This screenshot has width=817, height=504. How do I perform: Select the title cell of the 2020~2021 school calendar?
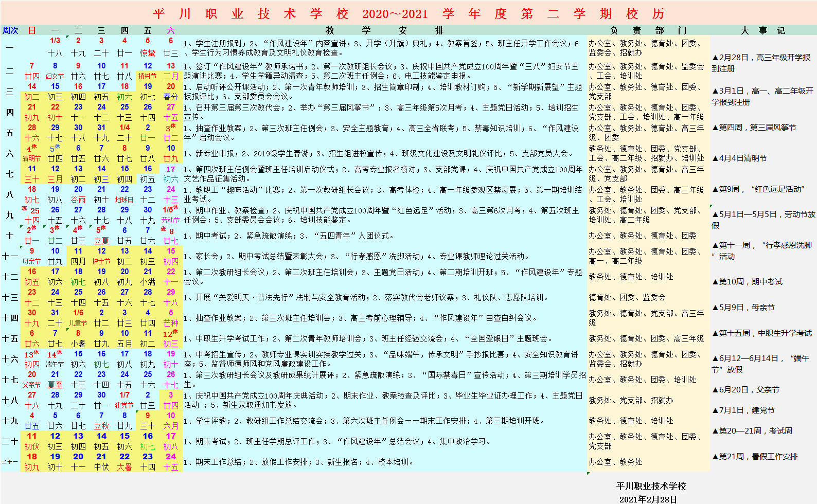[x=409, y=13]
